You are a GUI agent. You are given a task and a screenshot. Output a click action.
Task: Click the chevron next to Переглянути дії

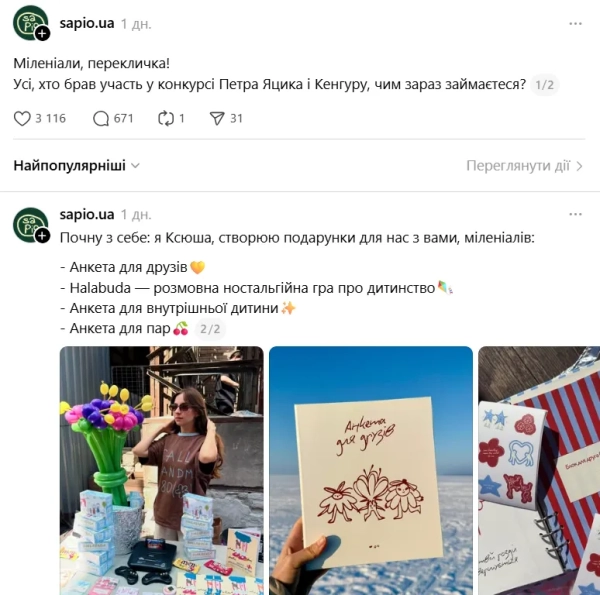(579, 166)
